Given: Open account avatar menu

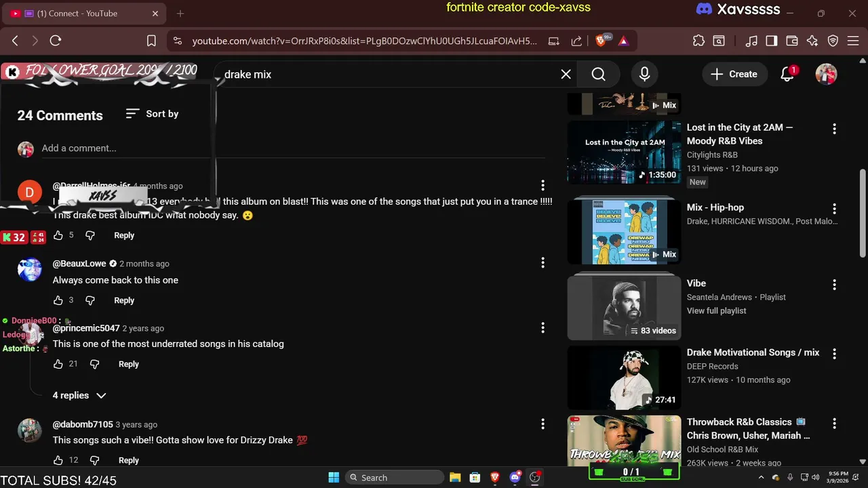Looking at the screenshot, I should coord(826,74).
